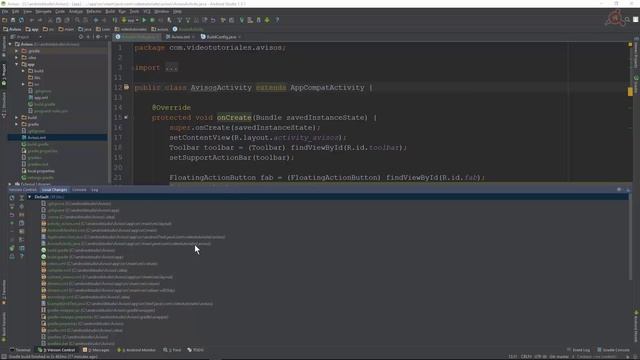Click the Debug app bug icon

click(152, 20)
